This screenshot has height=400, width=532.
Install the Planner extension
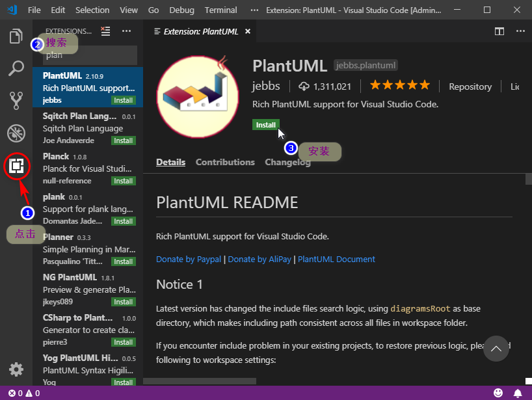pyautogui.click(x=123, y=262)
